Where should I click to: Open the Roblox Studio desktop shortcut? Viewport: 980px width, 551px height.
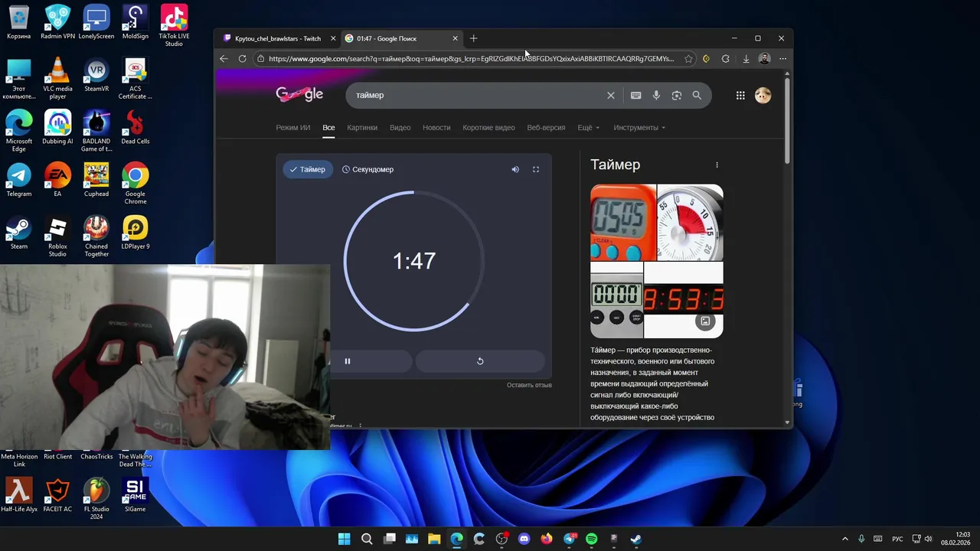click(57, 236)
